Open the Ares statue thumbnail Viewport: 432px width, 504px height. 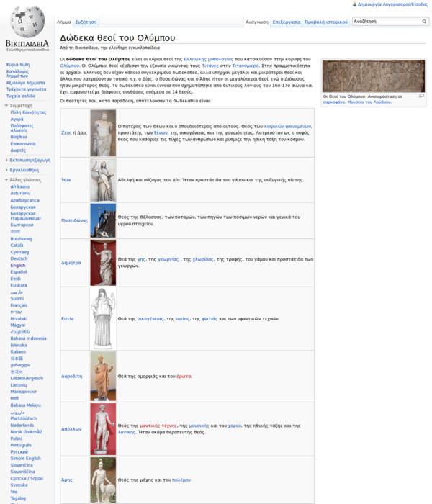(x=103, y=480)
